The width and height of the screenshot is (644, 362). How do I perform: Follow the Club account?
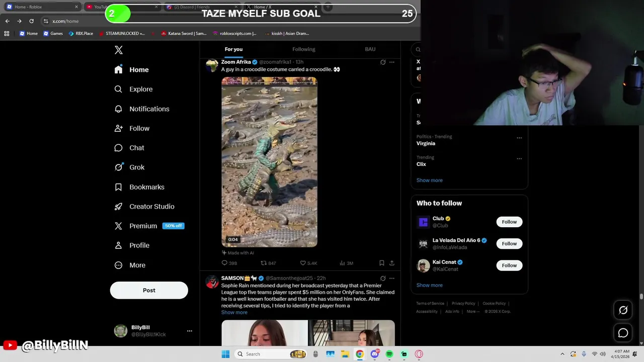tap(509, 222)
